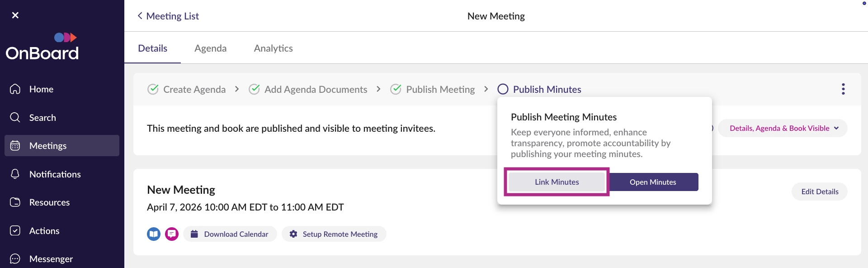Click the Create Agenda completed checkmark
868x268 pixels.
[153, 89]
